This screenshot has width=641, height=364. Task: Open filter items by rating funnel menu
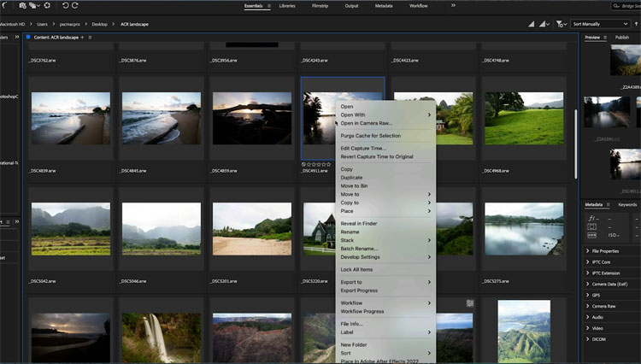[562, 24]
